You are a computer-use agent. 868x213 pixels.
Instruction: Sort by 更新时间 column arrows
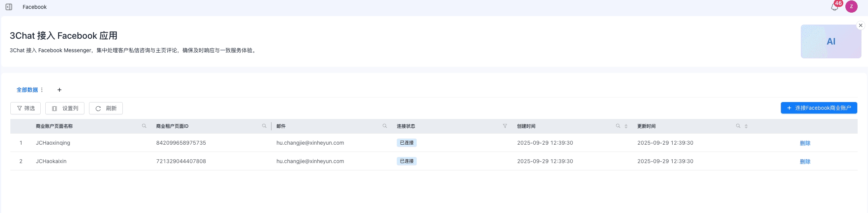pyautogui.click(x=746, y=126)
